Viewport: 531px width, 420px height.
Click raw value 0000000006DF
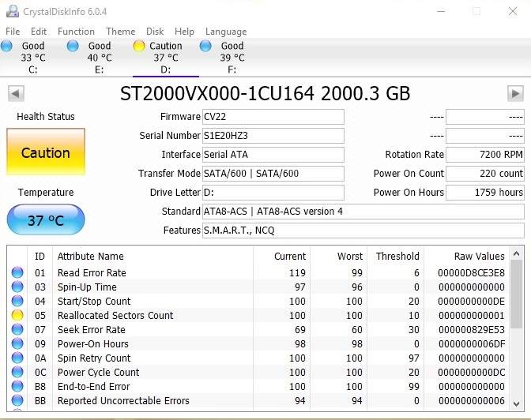(472, 344)
